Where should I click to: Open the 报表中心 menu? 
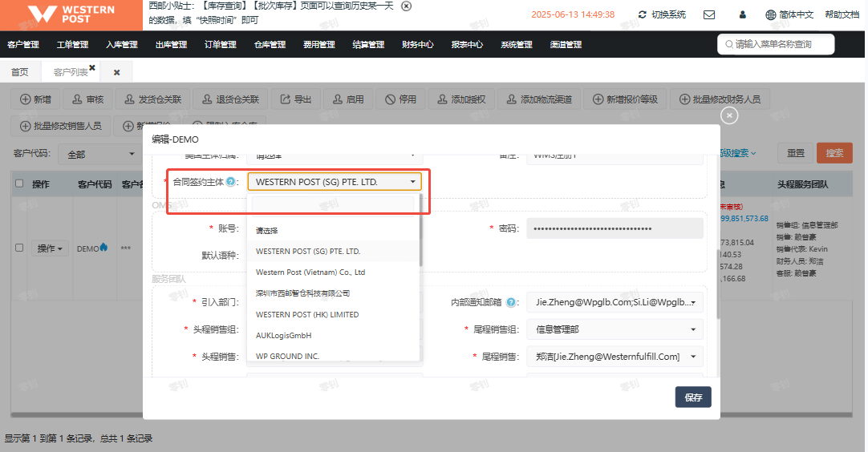467,44
